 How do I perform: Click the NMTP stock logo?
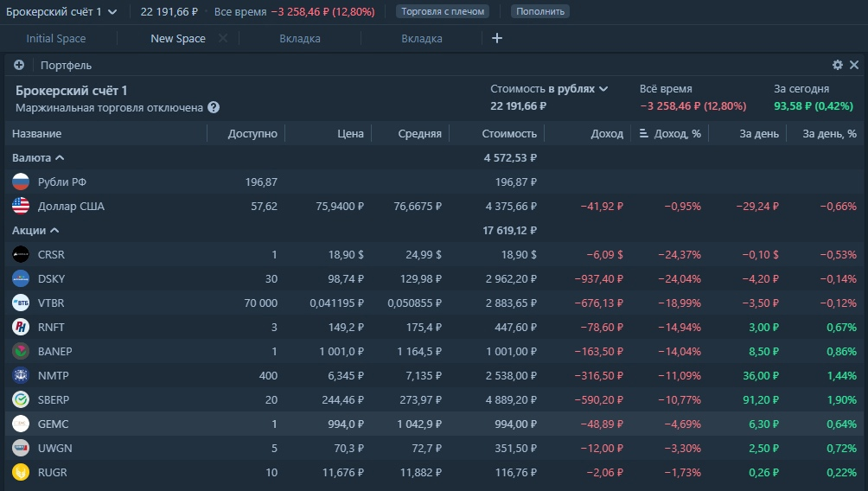[21, 375]
